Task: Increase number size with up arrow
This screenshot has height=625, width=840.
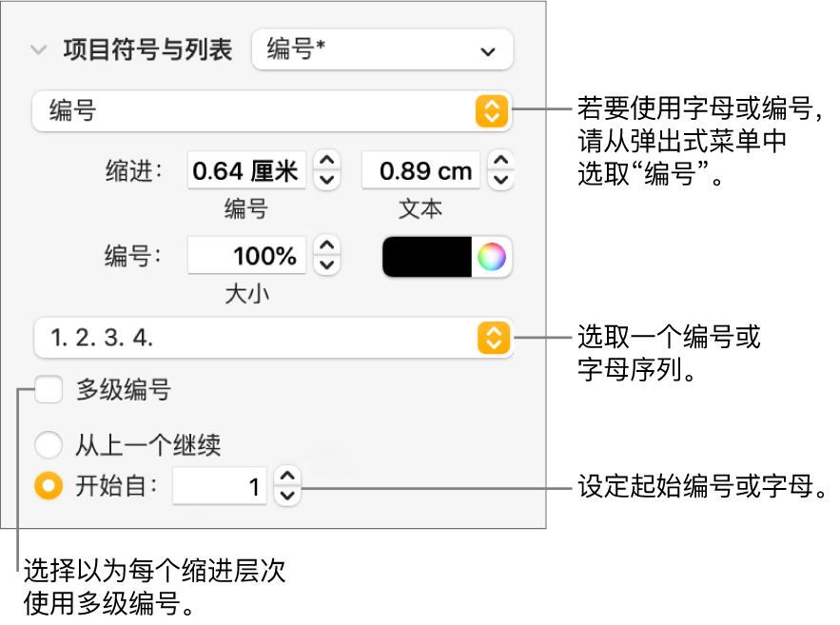Action: [x=327, y=247]
